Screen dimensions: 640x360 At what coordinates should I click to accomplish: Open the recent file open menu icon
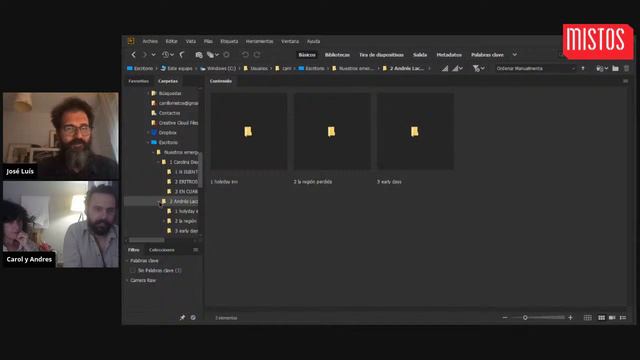click(602, 69)
